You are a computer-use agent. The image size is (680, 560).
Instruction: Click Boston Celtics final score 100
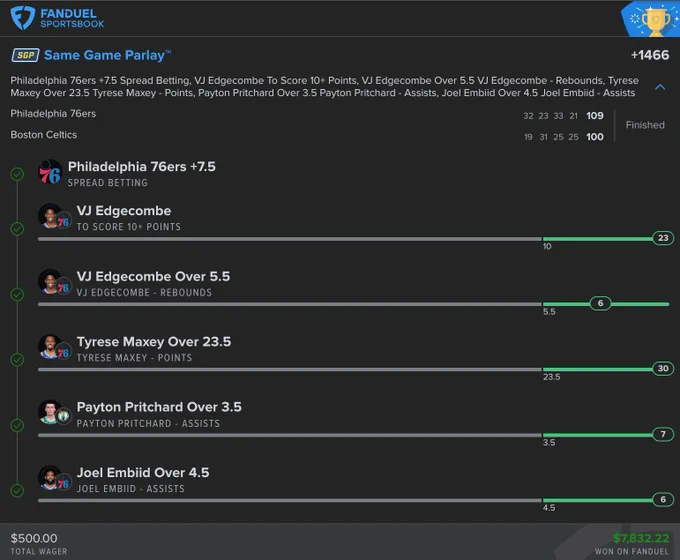pos(595,137)
